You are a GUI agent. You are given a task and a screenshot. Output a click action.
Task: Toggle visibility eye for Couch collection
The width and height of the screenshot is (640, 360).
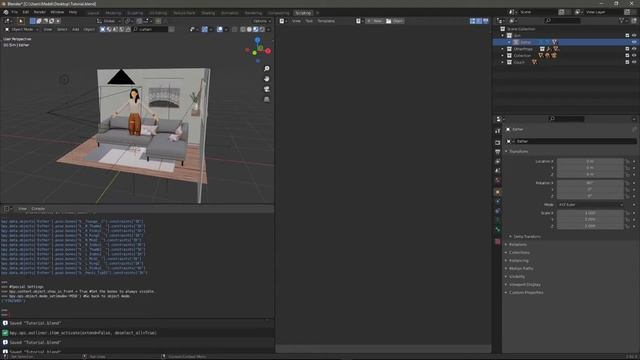point(634,62)
